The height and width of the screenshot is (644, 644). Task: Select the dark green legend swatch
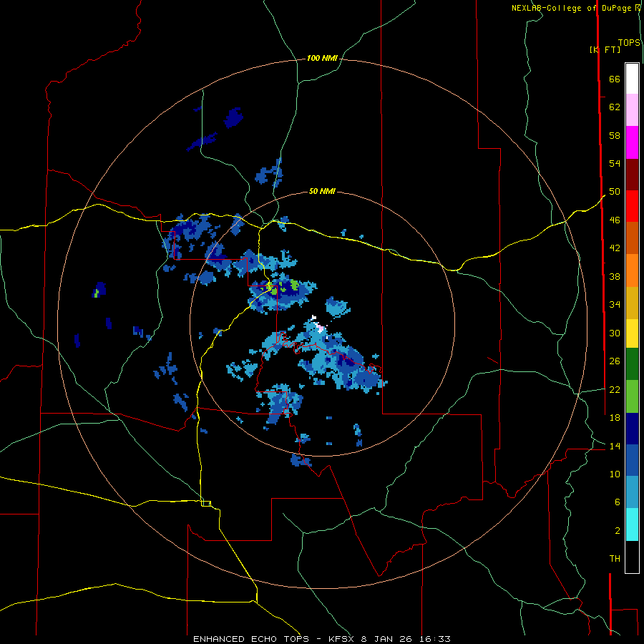[632, 364]
